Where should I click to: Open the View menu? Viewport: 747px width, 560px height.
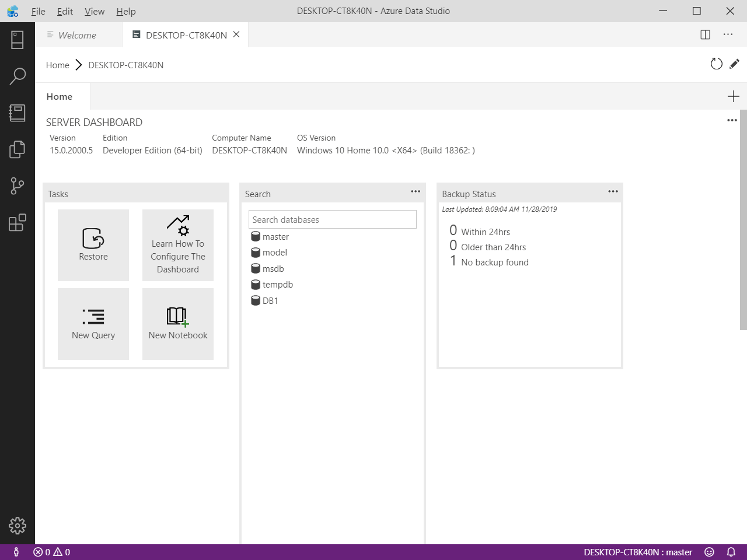95,11
